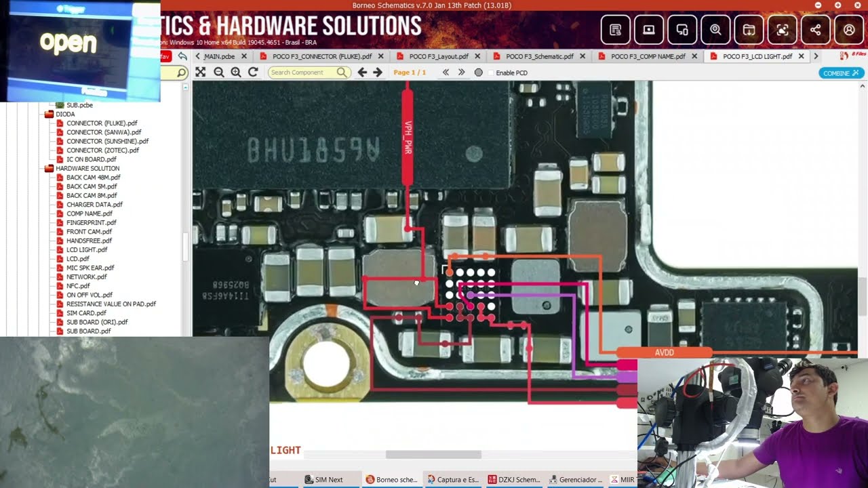Click the red fav button

(165, 56)
